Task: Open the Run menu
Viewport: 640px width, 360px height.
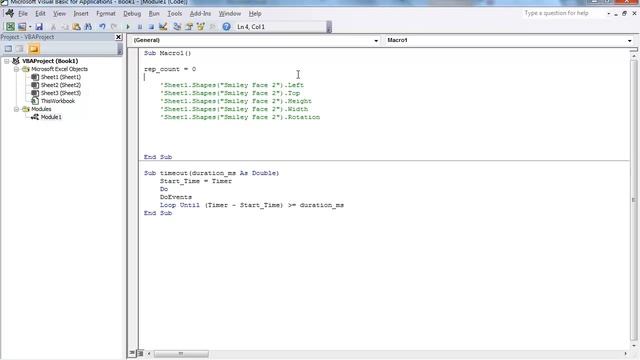Action: click(x=154, y=13)
